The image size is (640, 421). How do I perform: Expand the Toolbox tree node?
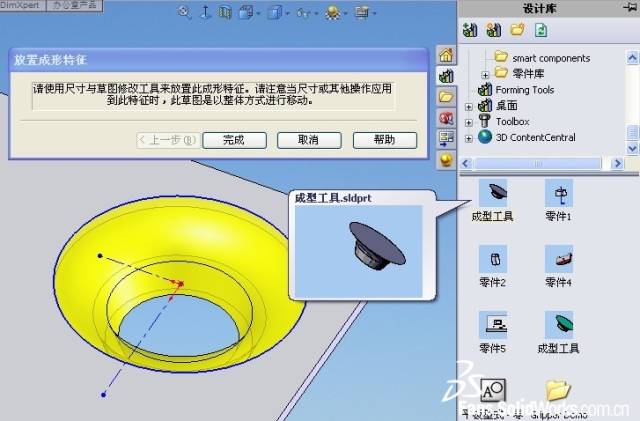point(470,121)
